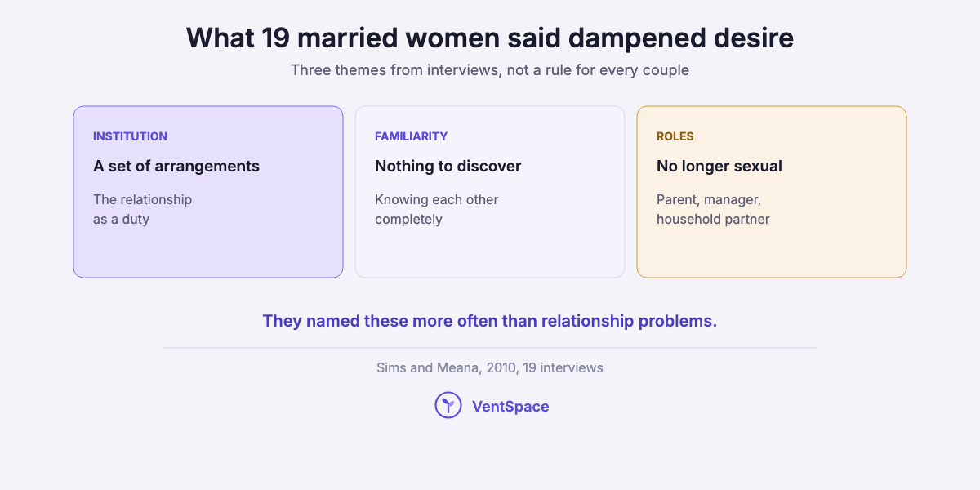Click 'Nothing to discover' heading

(x=448, y=166)
